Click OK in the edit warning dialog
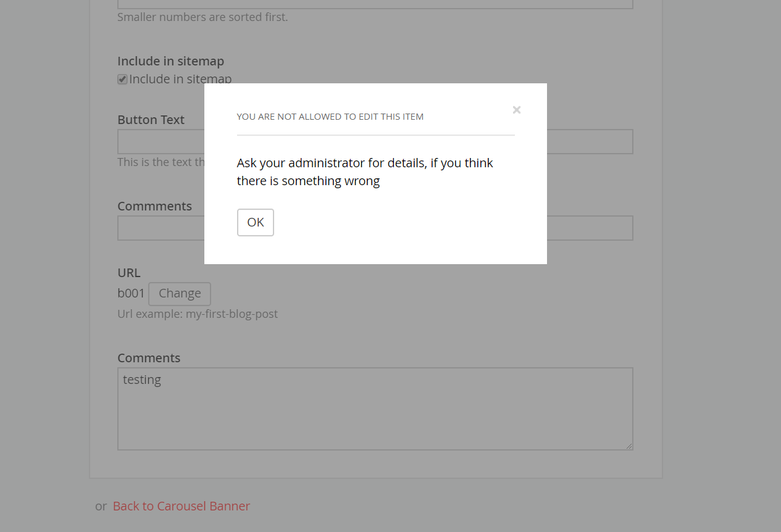Viewport: 781px width, 532px height. coord(256,222)
